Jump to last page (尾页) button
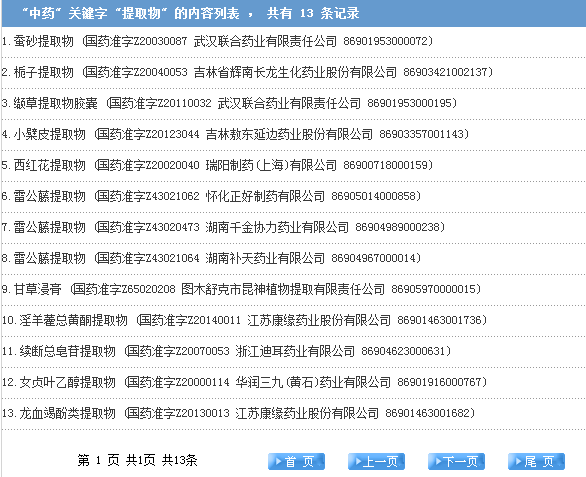 (x=536, y=461)
